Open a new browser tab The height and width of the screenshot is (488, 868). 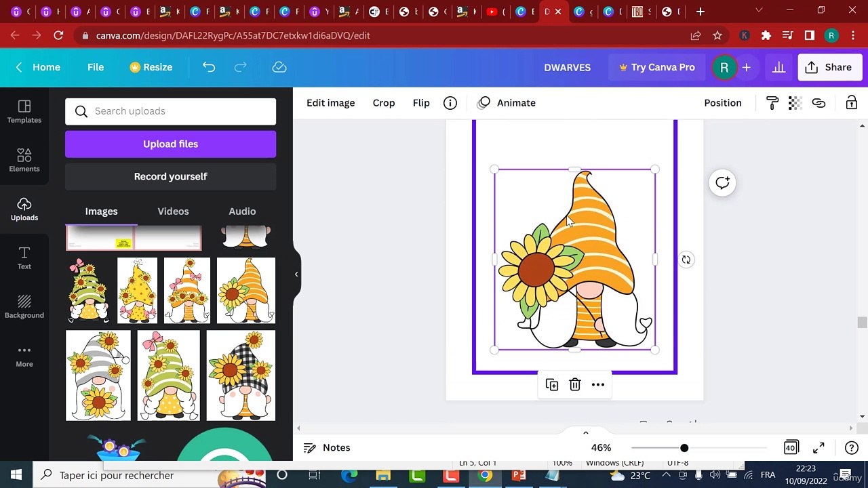pos(701,12)
